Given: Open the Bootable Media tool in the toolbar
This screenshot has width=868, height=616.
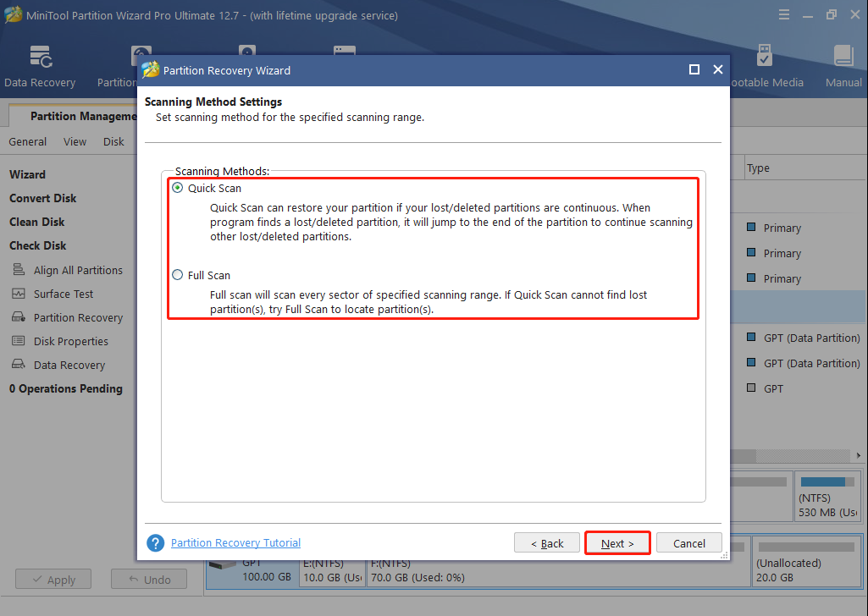Looking at the screenshot, I should point(766,66).
